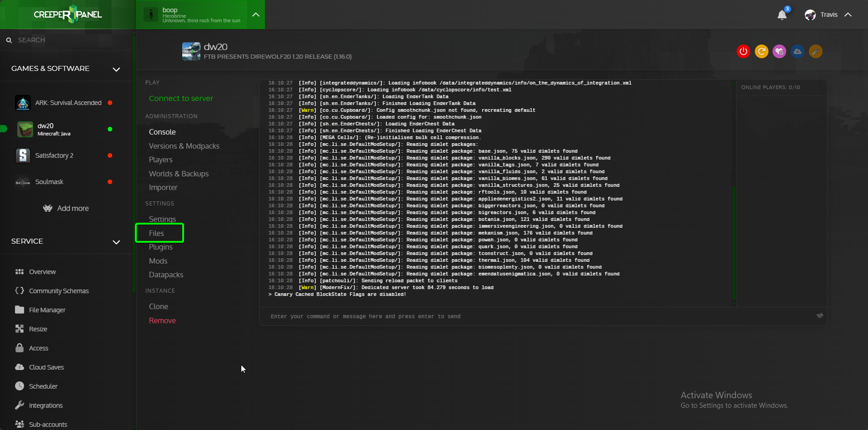Click the Sub-accounts people icon

pyautogui.click(x=20, y=424)
